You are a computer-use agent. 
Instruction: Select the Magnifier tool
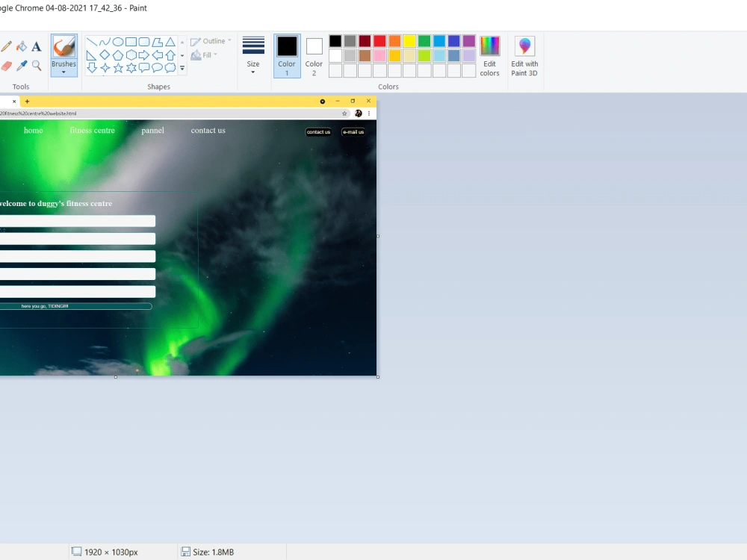36,66
